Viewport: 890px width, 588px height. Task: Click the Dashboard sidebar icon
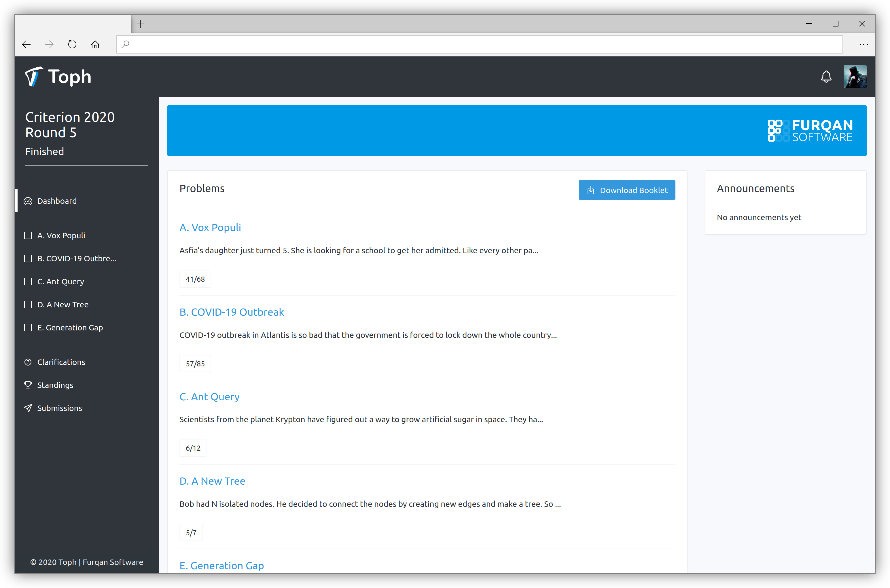coord(28,201)
